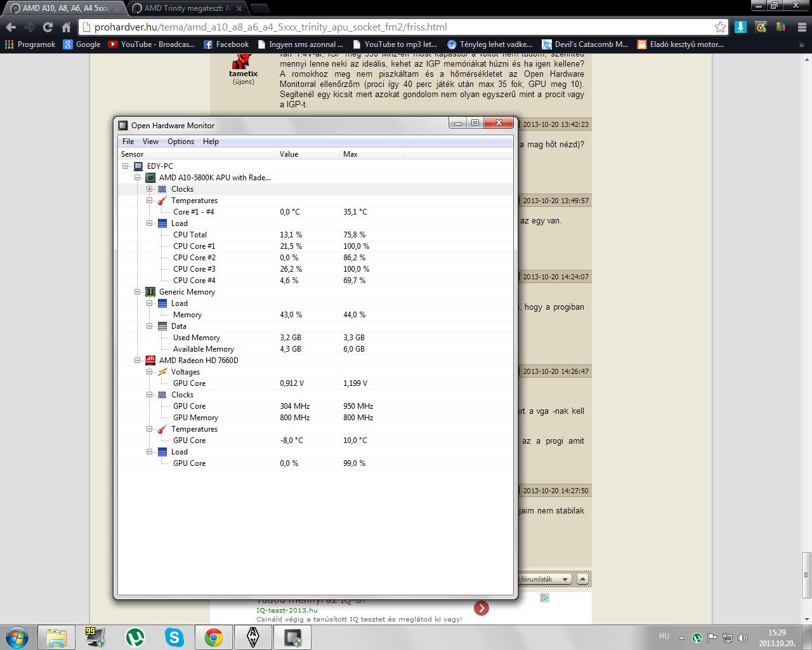Collapse the CPU Load node
The height and width of the screenshot is (650, 812).
click(x=150, y=223)
